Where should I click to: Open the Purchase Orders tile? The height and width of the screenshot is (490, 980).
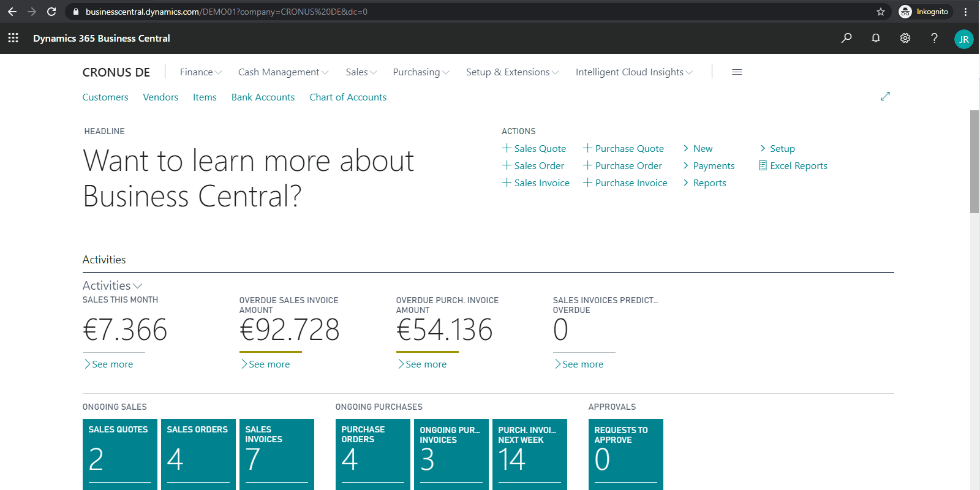coord(373,454)
